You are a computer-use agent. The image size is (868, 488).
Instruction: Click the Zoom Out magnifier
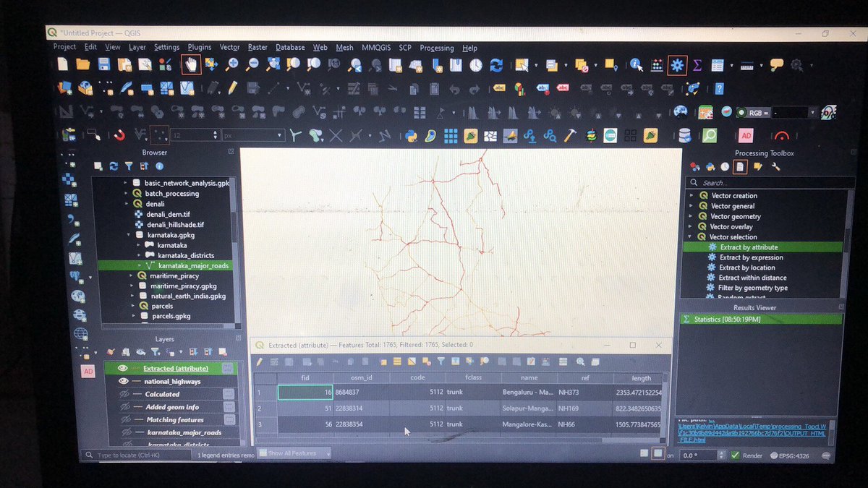pyautogui.click(x=252, y=64)
